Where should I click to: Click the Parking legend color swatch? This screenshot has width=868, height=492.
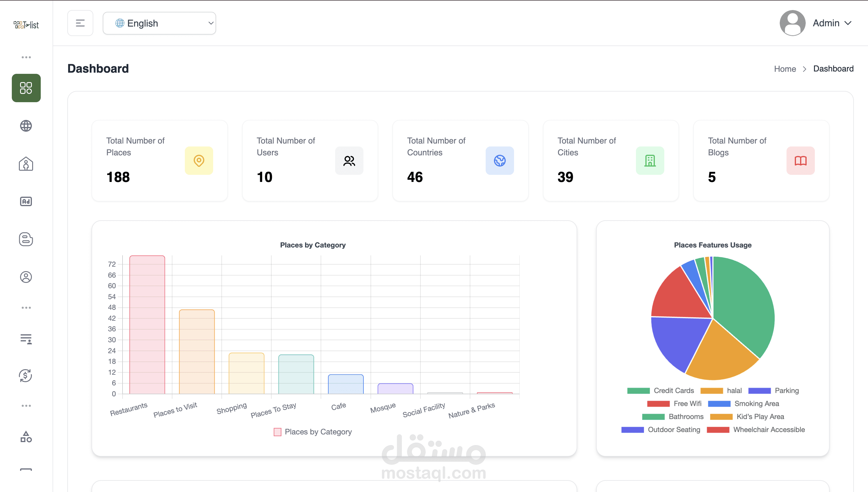point(759,391)
